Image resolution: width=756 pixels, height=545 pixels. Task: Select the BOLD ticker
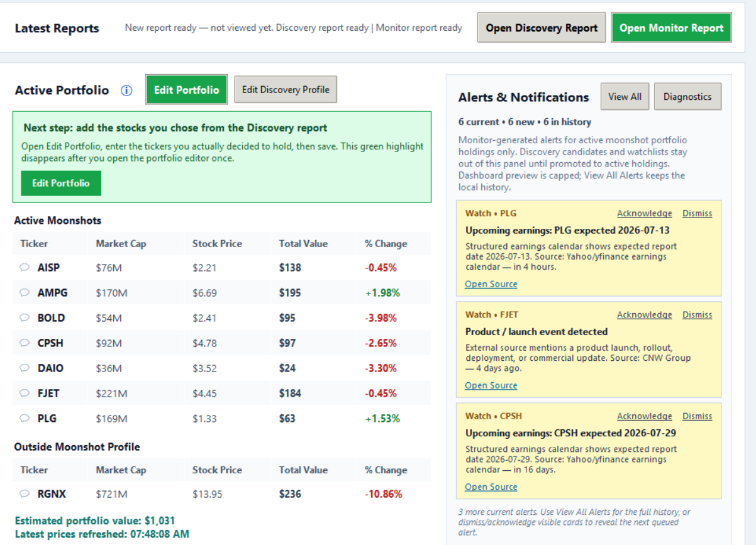coord(51,318)
